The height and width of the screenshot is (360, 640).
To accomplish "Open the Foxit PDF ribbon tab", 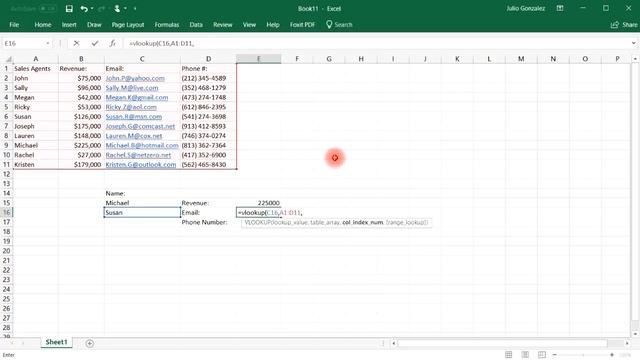I will click(302, 25).
